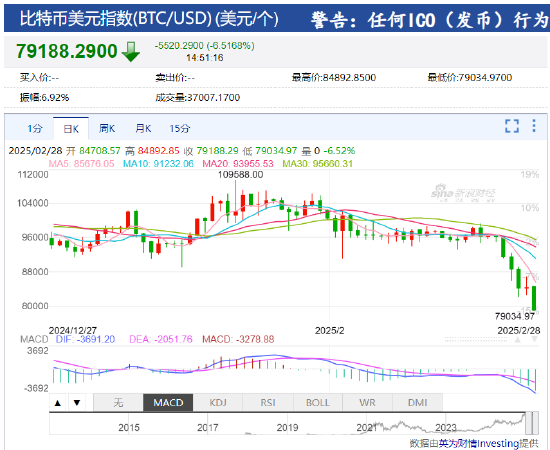The width and height of the screenshot is (550, 450).
Task: Click 2015 on the timeline overview
Action: (129, 428)
